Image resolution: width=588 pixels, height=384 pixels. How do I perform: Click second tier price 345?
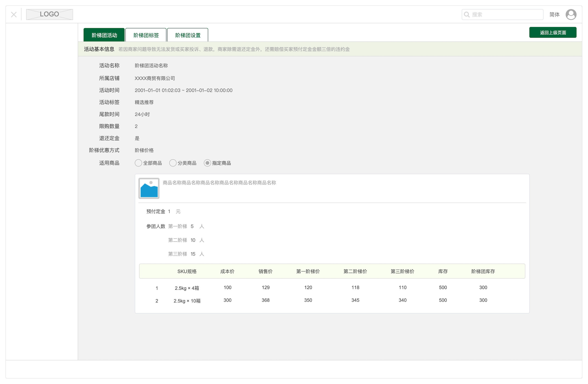pos(355,300)
